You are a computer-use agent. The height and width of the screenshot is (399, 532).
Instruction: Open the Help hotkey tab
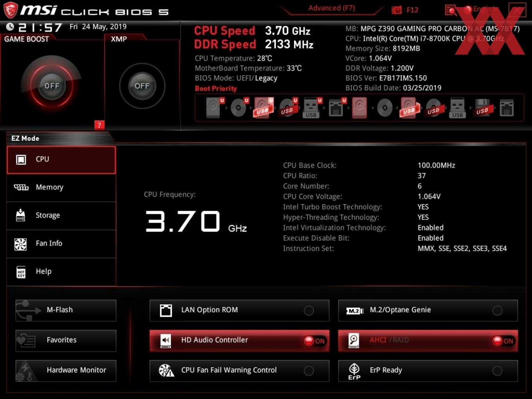pos(61,271)
